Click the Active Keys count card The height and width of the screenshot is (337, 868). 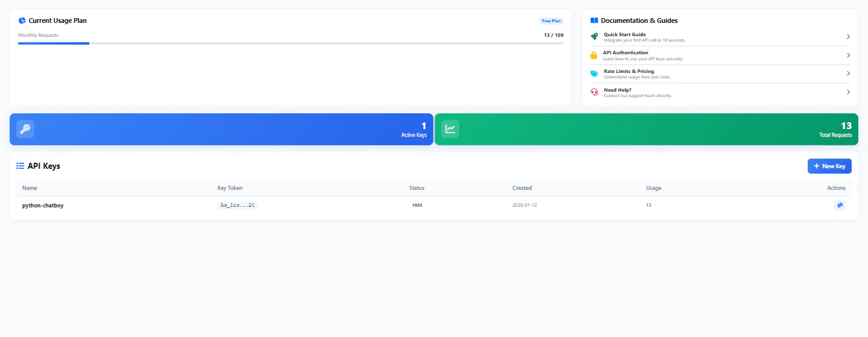pos(221,129)
